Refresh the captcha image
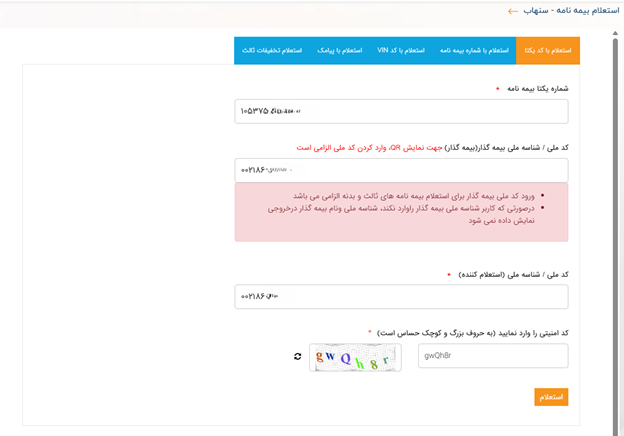Screen dimensions: 624x436 [x=297, y=357]
